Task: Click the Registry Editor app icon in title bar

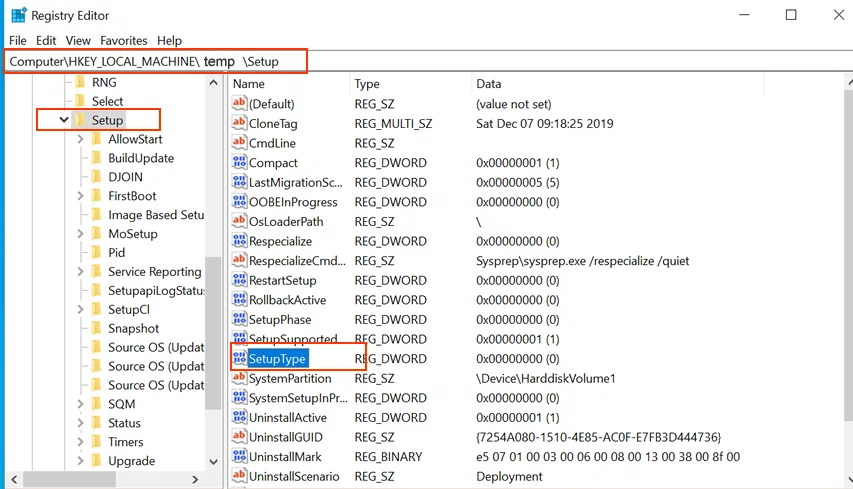Action: [18, 15]
